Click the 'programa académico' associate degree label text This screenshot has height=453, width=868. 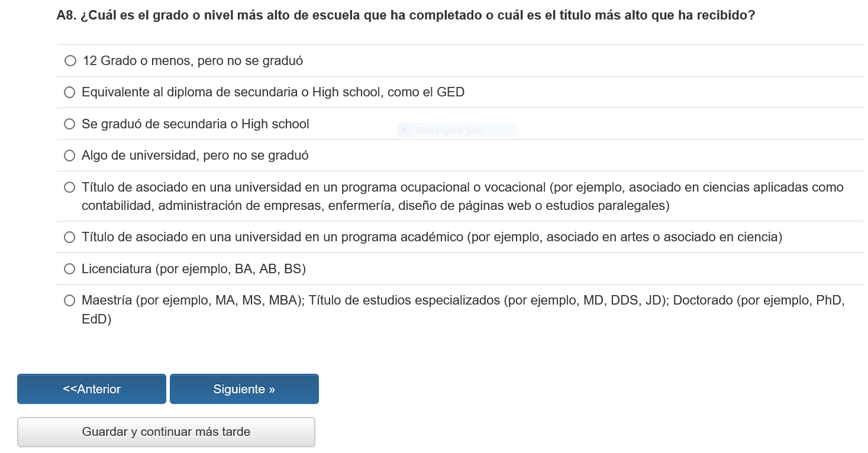(x=432, y=237)
